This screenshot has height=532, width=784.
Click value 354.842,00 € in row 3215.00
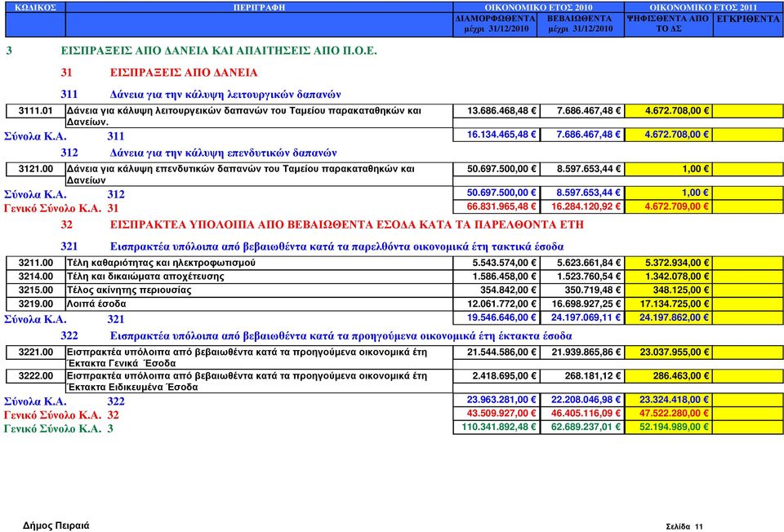coord(497,290)
